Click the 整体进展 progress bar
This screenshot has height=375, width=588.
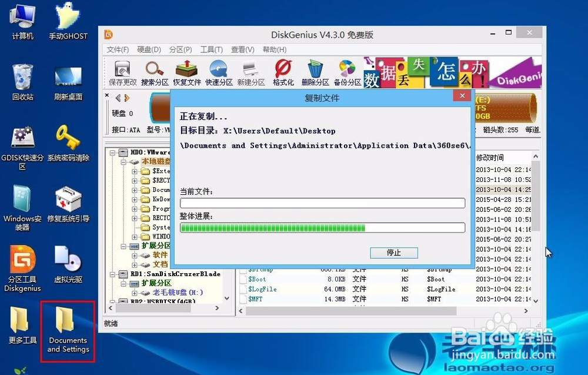coord(322,227)
